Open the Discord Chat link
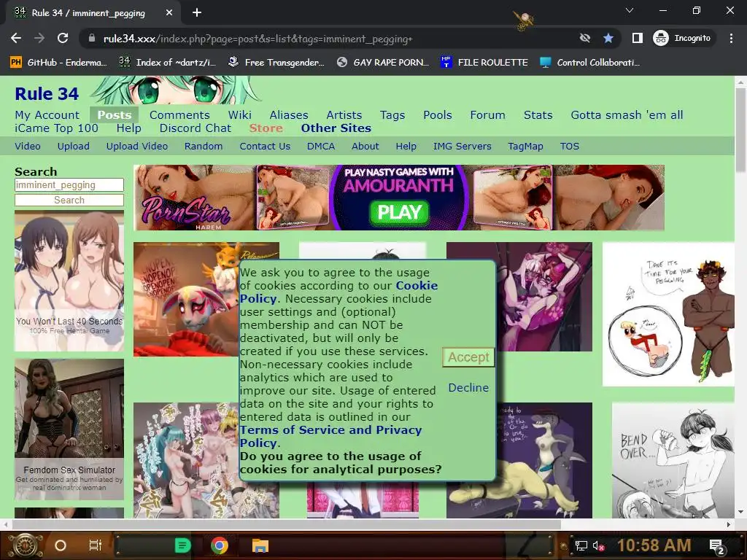Image resolution: width=747 pixels, height=560 pixels. click(x=196, y=128)
